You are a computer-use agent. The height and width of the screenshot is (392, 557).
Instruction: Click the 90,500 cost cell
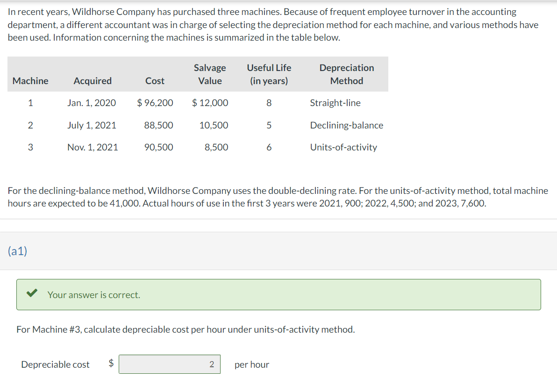point(159,147)
